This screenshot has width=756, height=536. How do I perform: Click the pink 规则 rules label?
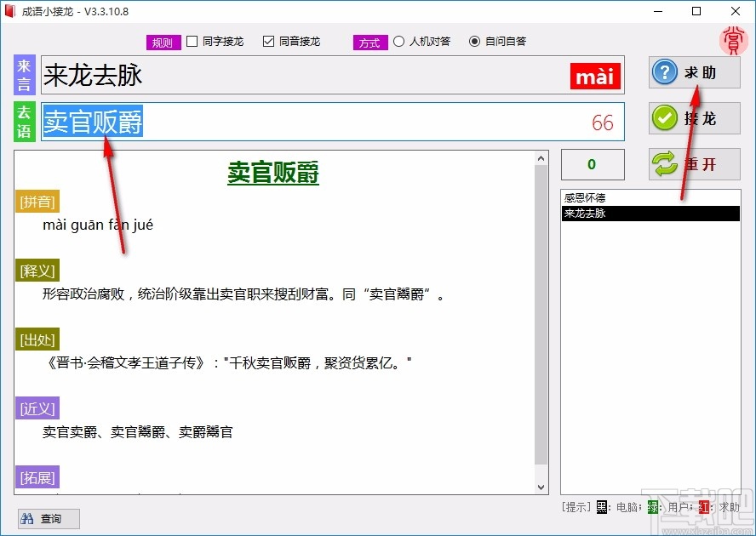click(163, 41)
